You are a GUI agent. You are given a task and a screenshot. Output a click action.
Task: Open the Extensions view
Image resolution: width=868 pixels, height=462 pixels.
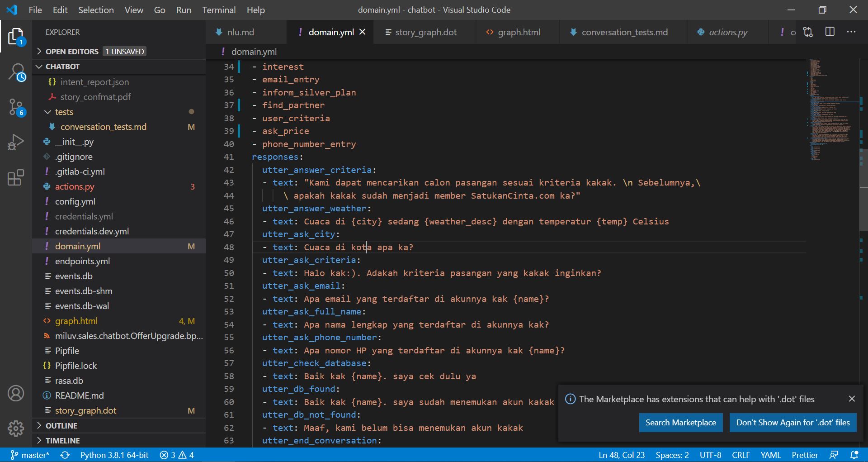[16, 178]
